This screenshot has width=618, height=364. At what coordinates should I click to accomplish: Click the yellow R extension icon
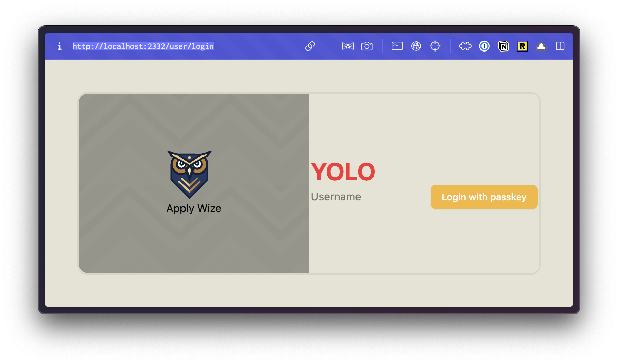[522, 46]
